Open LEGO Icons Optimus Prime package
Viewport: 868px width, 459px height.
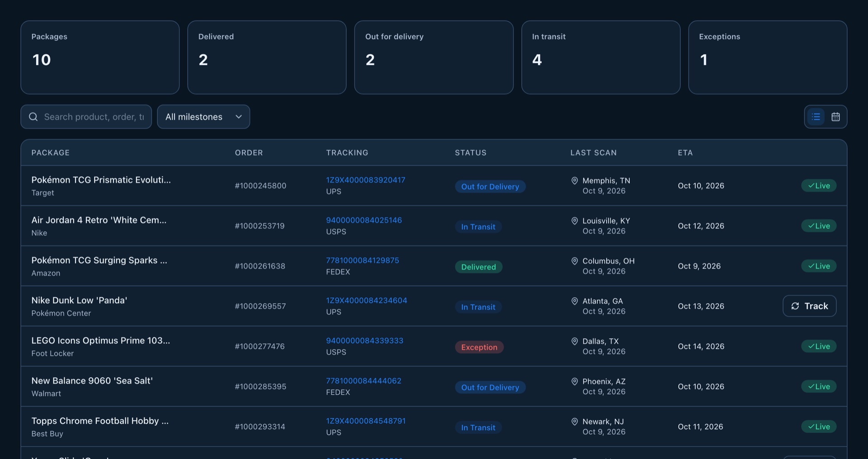(101, 341)
